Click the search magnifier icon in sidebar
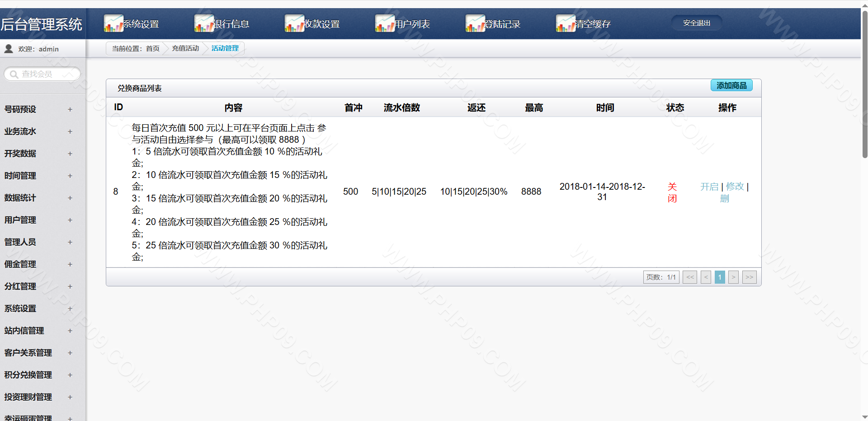868x421 pixels. click(x=14, y=74)
